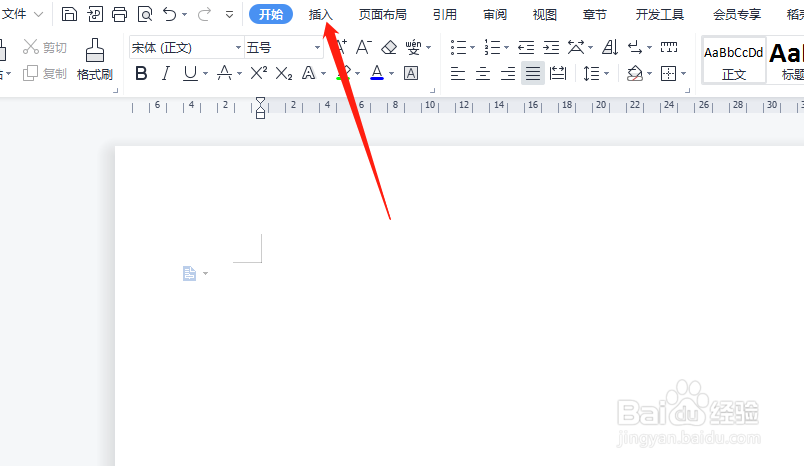Click decrease indent icon
Screen dimensions: 804x466
[x=526, y=47]
